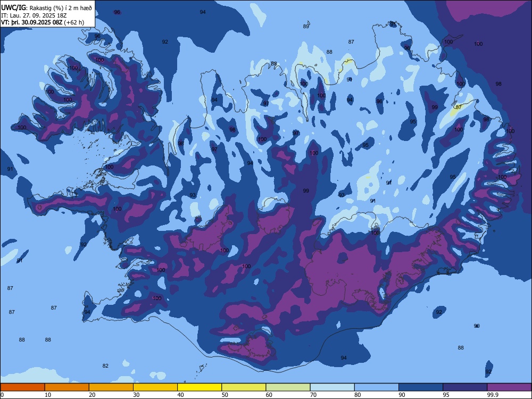
Task: Pick the yellow-green 50–60 legend swatch
Action: pyautogui.click(x=244, y=387)
